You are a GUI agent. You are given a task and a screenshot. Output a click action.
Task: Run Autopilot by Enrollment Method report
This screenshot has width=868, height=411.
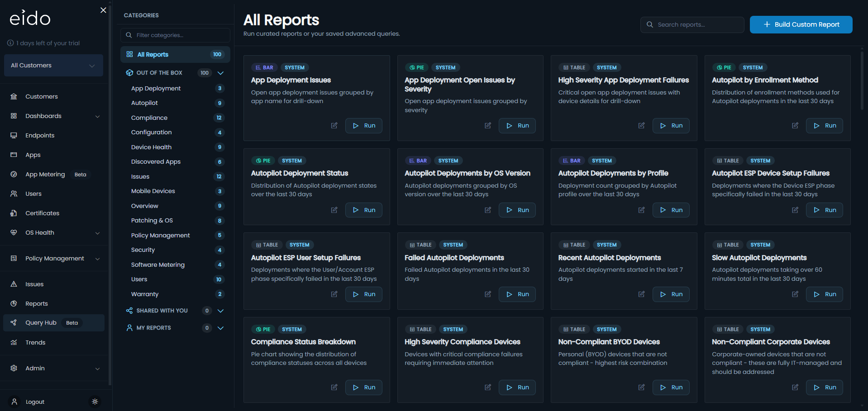pyautogui.click(x=824, y=126)
